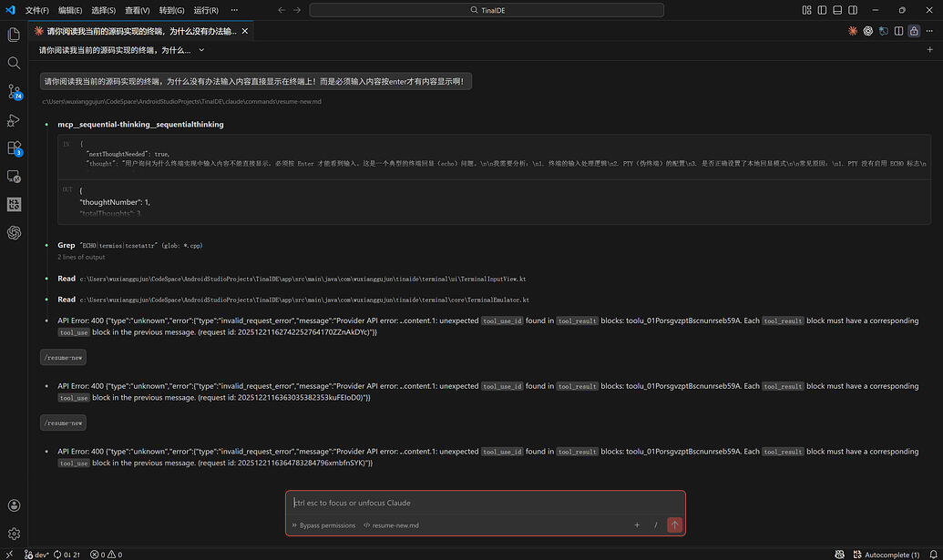Open the Extensions view in activity bar
The image size is (943, 560).
(14, 148)
